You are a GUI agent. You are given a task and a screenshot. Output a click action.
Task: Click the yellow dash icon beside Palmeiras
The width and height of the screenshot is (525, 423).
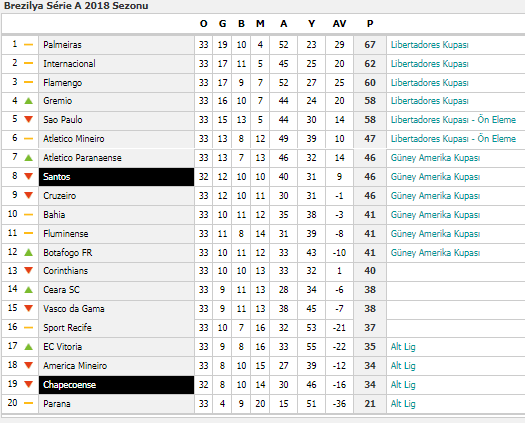[x=29, y=45]
